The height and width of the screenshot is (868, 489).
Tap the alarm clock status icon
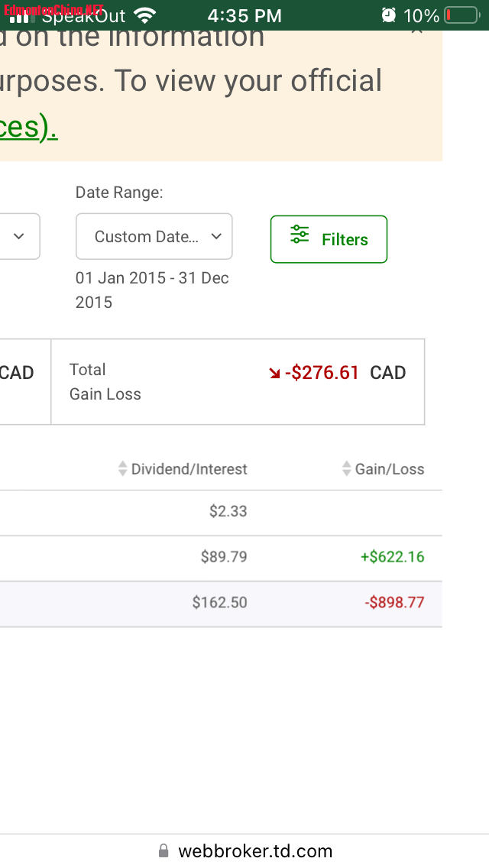(x=389, y=15)
